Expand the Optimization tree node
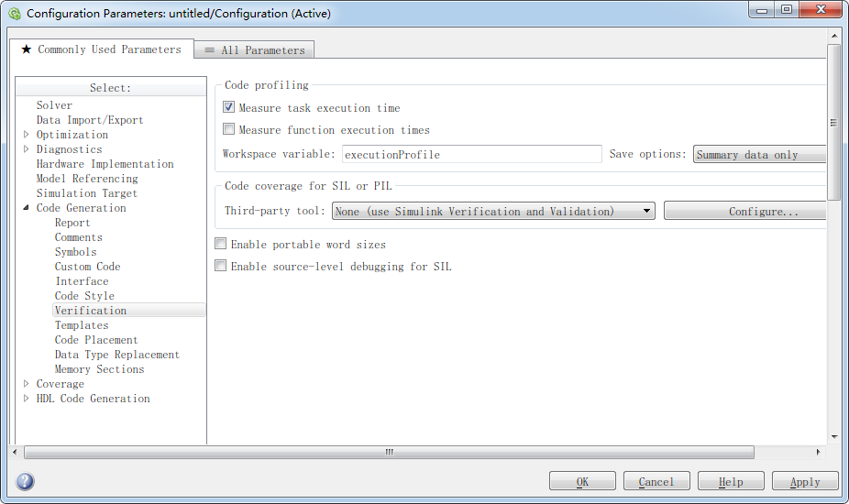 point(27,135)
